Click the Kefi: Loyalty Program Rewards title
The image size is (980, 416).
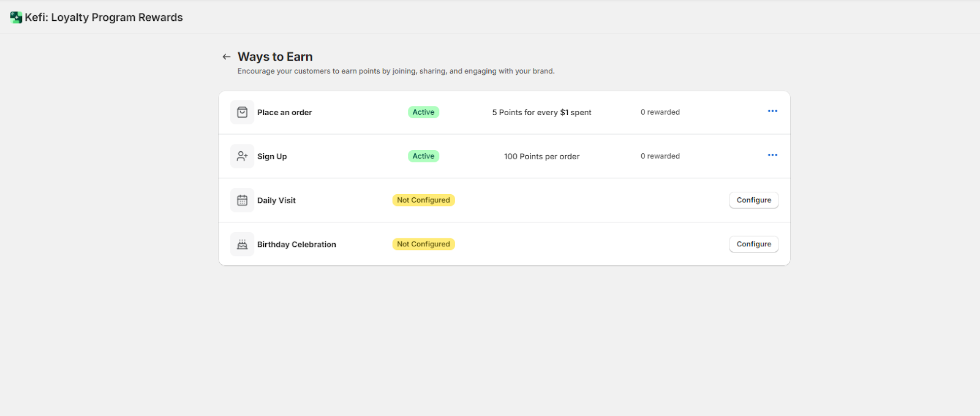tap(104, 17)
